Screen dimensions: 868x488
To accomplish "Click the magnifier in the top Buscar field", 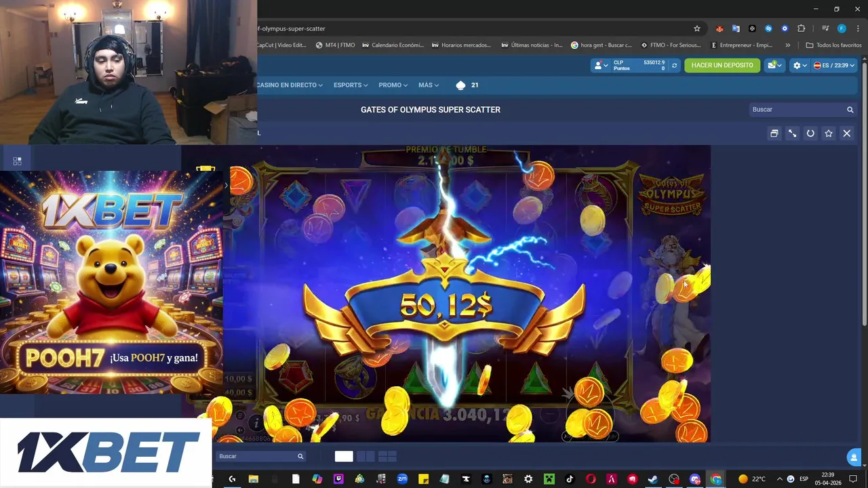I will (x=850, y=109).
